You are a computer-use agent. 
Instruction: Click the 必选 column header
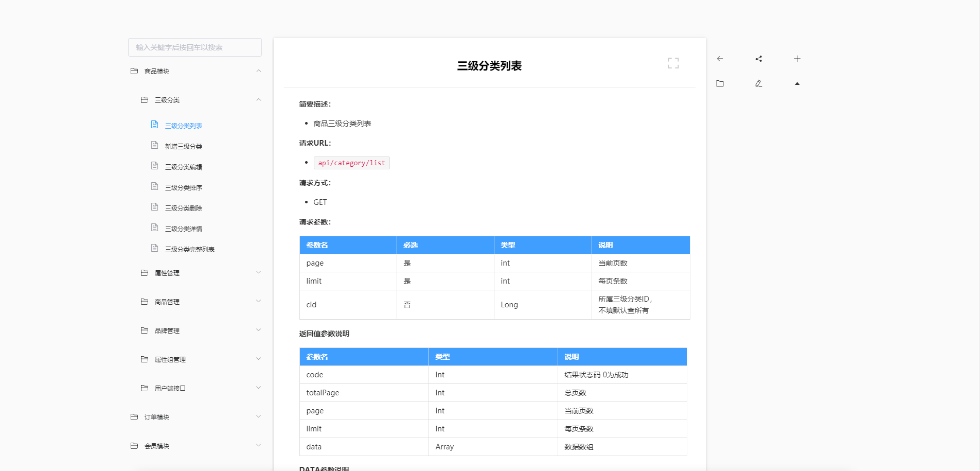pos(446,245)
